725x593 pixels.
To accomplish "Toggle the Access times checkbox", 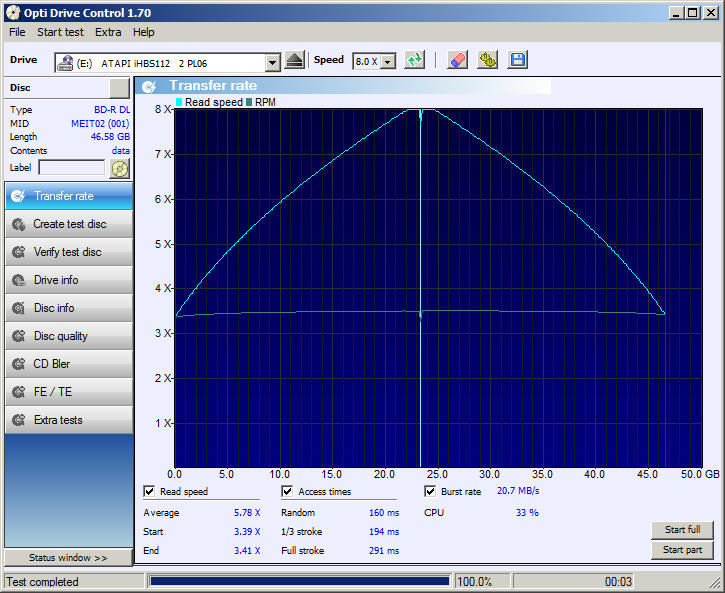I will coord(287,491).
